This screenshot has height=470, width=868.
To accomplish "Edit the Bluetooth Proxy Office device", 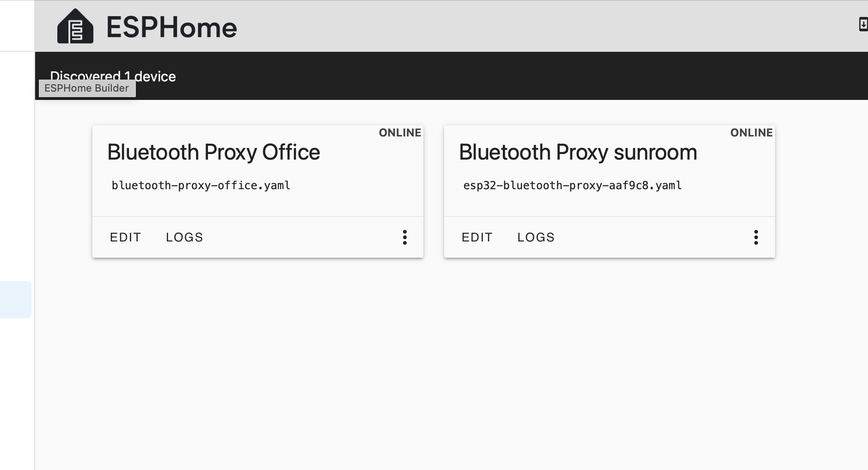I will (x=125, y=237).
